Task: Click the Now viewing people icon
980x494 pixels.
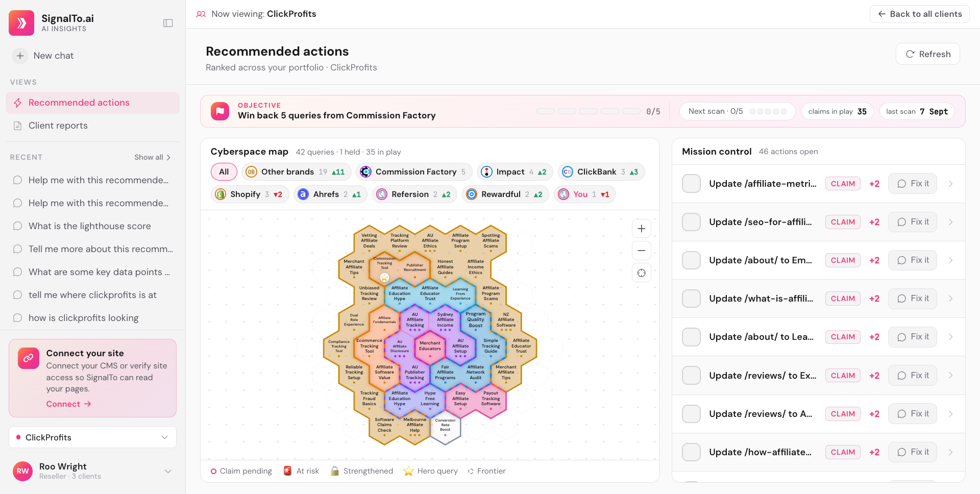Action: tap(201, 14)
